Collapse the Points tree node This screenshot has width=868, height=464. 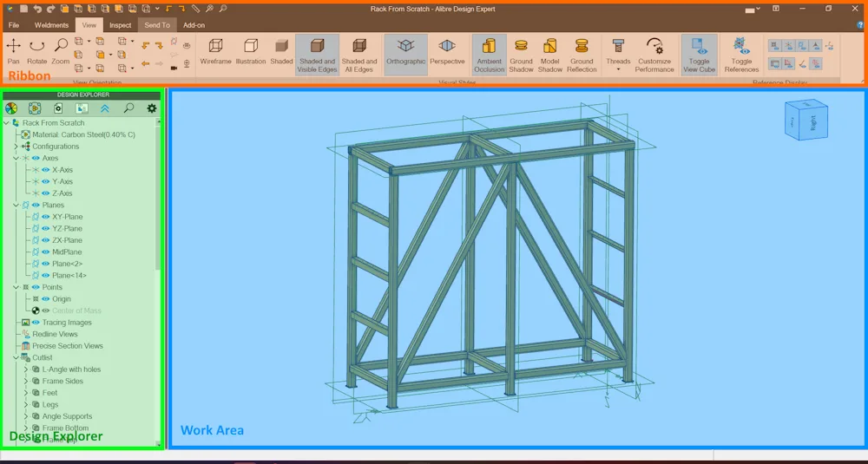(16, 287)
